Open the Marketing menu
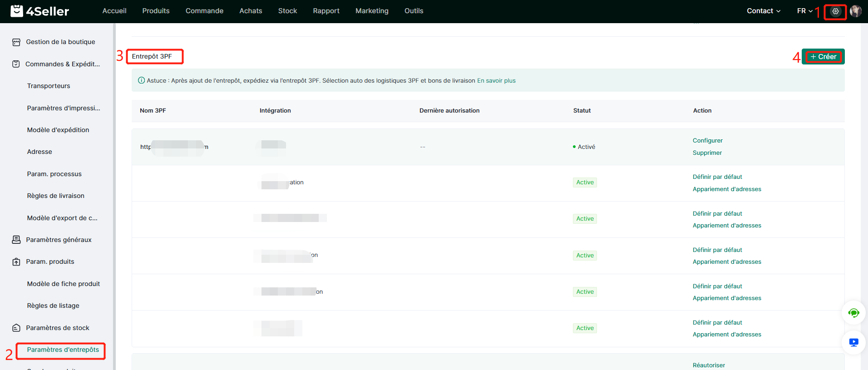 (x=372, y=11)
